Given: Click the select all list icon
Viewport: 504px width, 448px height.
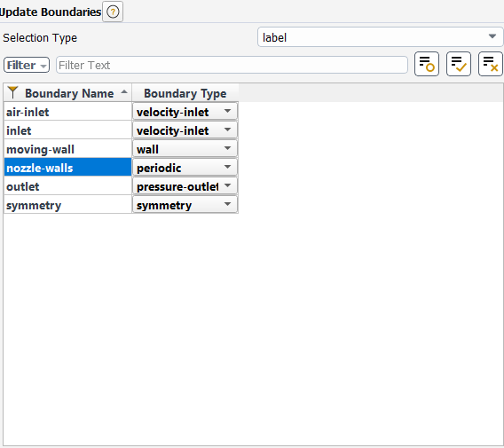Looking at the screenshot, I should point(459,64).
